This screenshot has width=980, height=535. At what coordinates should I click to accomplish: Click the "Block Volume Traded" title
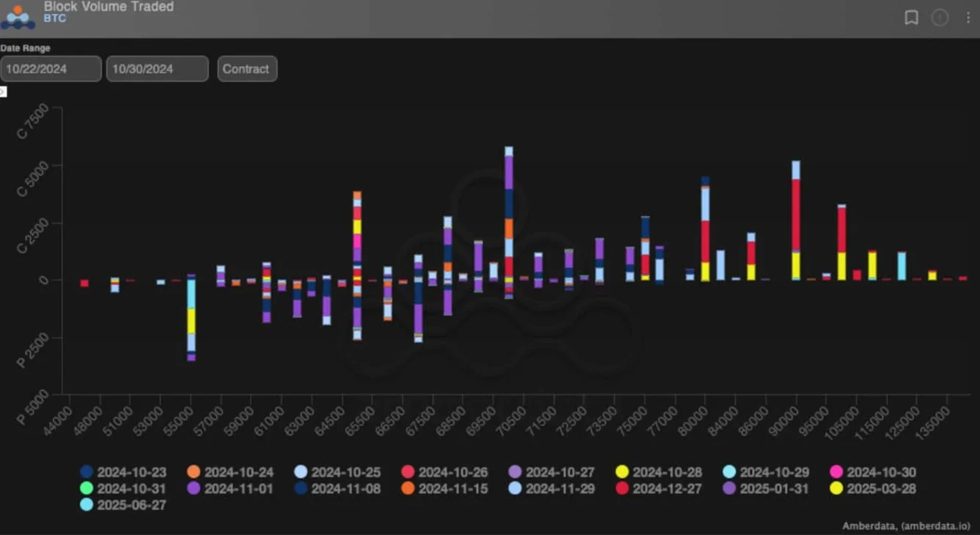point(109,6)
